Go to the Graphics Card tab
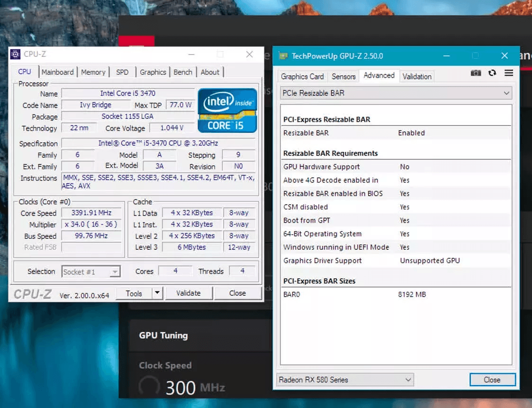The image size is (532, 408). click(x=302, y=76)
